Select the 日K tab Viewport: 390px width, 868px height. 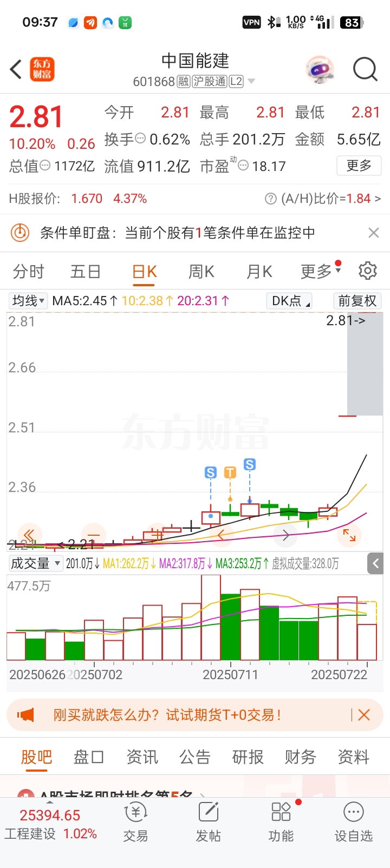[x=145, y=272]
